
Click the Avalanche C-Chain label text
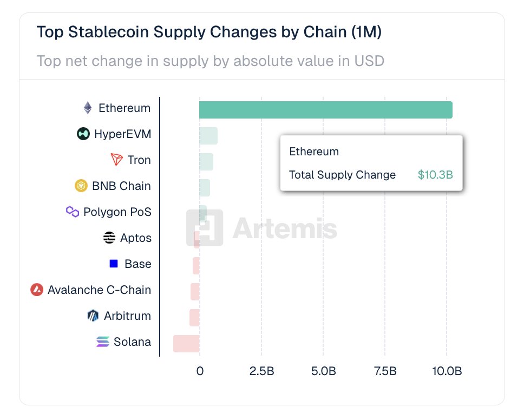pyautogui.click(x=99, y=290)
